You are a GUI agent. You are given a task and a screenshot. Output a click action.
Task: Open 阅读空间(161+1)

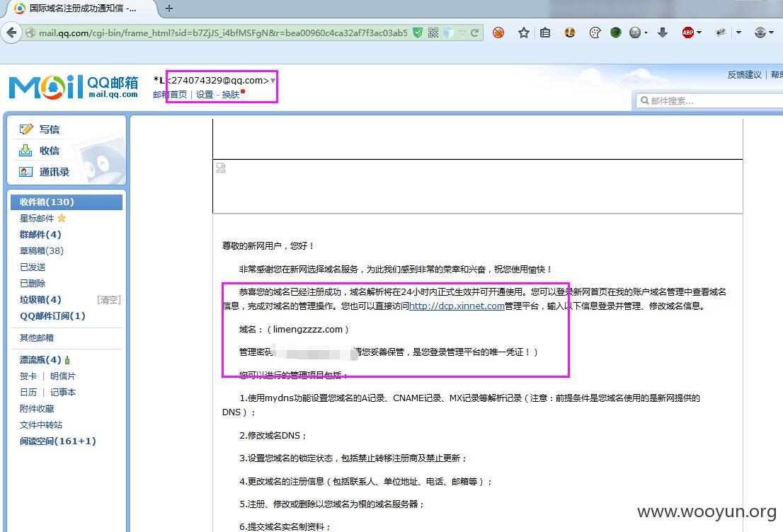[x=57, y=441]
